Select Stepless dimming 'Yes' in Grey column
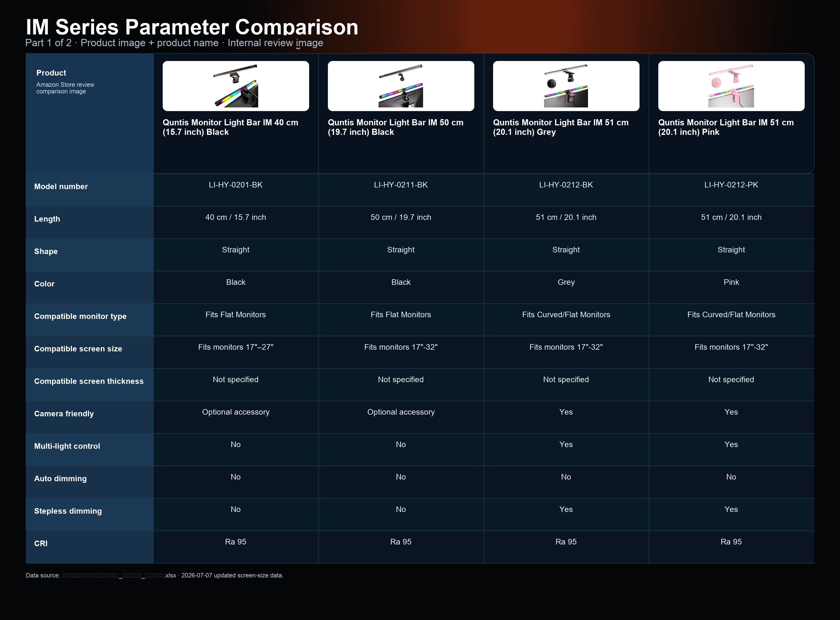 click(x=566, y=509)
